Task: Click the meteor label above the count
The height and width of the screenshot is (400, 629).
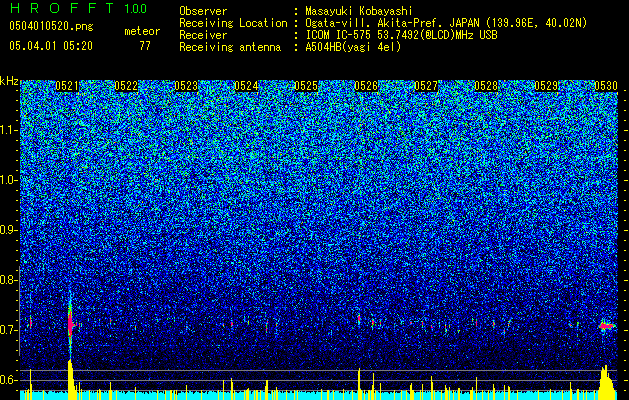Action: pyautogui.click(x=142, y=31)
